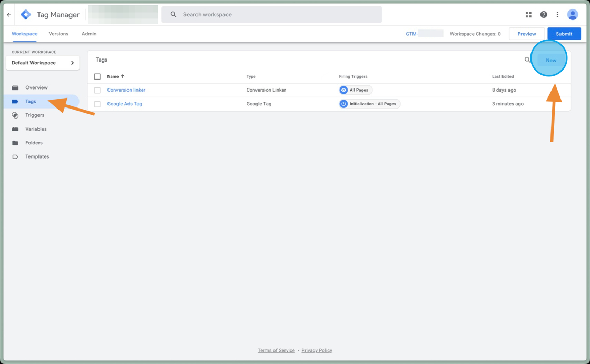
Task: Open the Conversion linker tag
Action: pos(126,90)
